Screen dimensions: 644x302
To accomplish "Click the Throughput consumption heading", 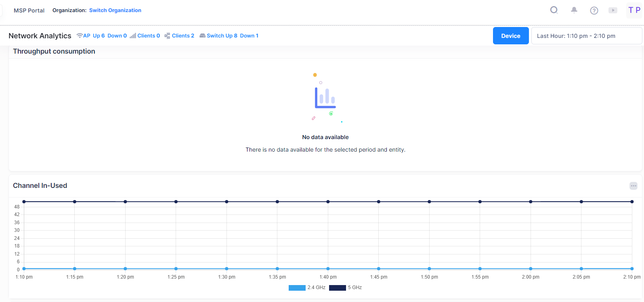I will [54, 51].
